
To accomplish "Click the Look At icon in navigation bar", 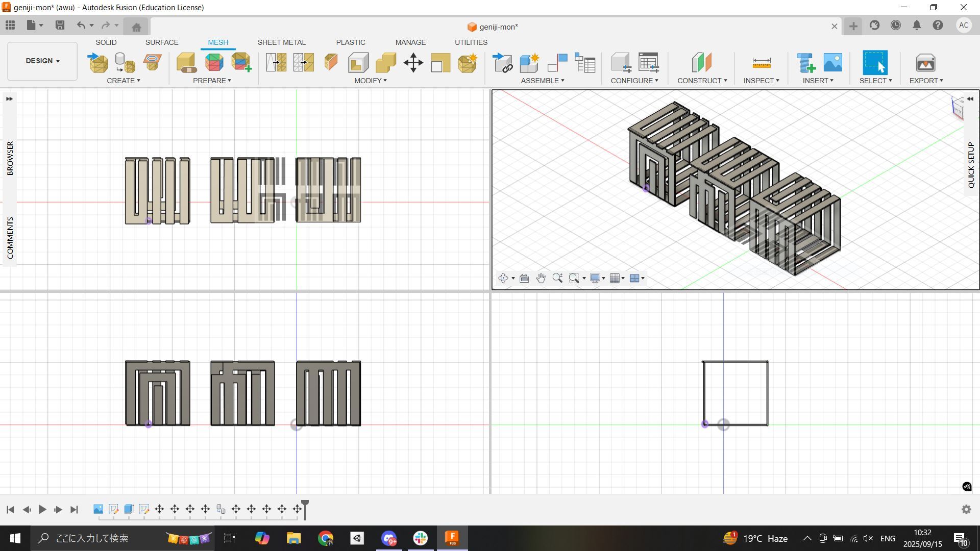I will pos(524,278).
